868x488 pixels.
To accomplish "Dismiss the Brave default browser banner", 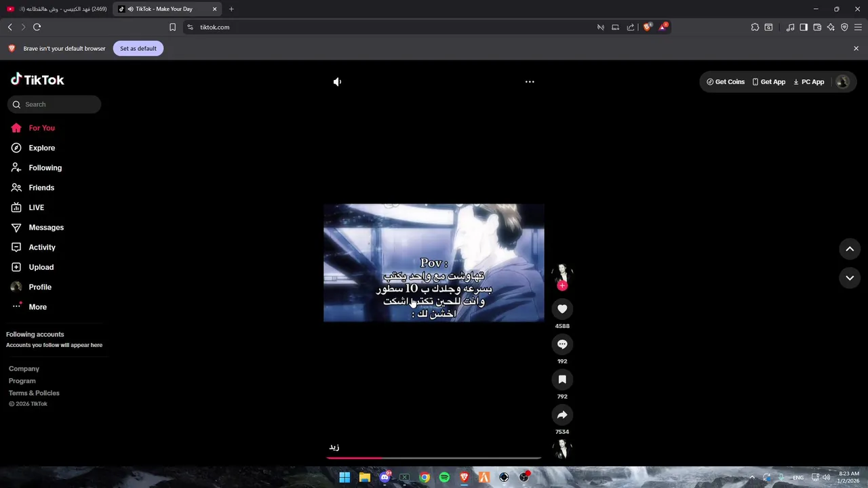I will point(856,49).
